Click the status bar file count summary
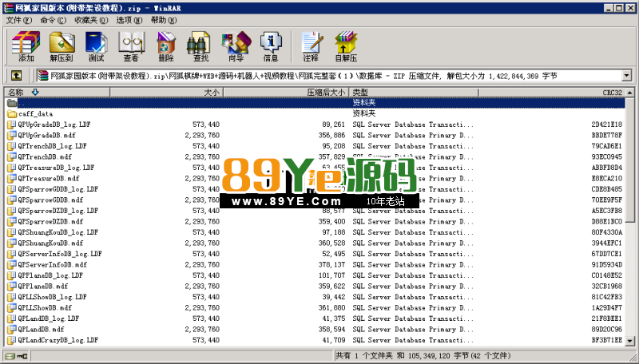639x364 pixels. click(423, 356)
